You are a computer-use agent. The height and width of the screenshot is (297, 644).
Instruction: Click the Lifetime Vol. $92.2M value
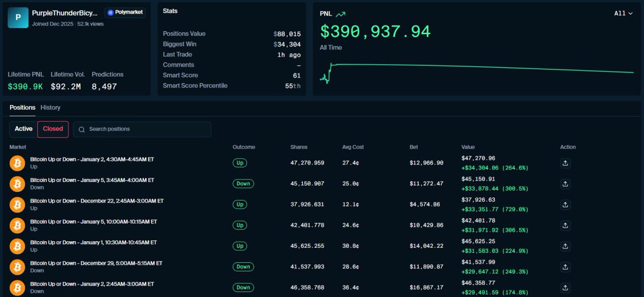[65, 86]
